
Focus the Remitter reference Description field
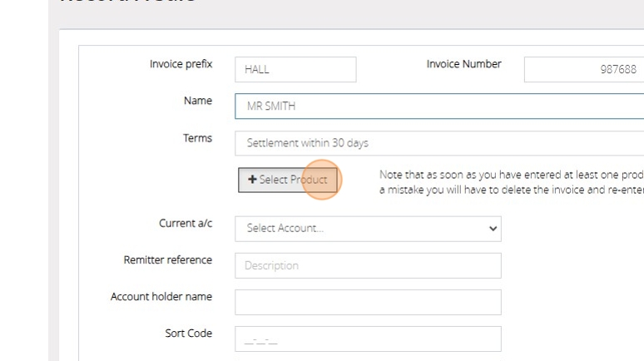pyautogui.click(x=368, y=265)
